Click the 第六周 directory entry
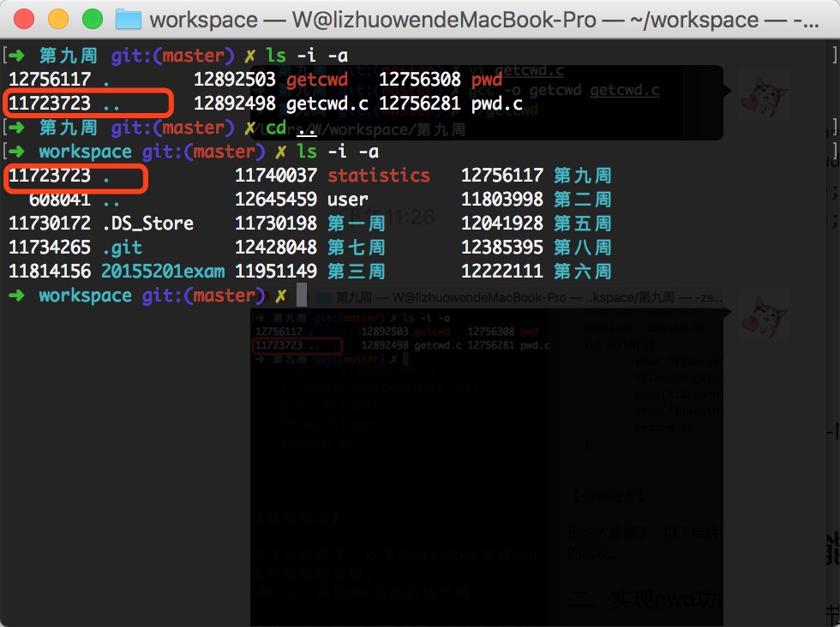The image size is (840, 627). [x=582, y=272]
